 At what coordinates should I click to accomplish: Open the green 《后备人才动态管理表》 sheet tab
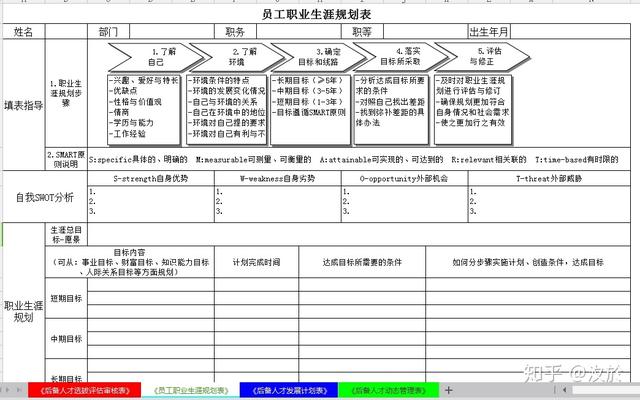[x=389, y=390]
